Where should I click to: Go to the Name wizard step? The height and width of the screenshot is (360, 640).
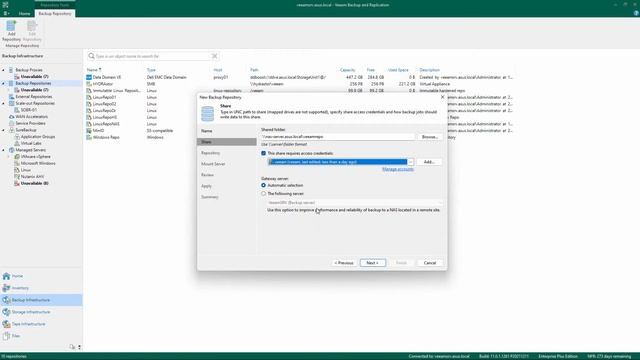(207, 131)
